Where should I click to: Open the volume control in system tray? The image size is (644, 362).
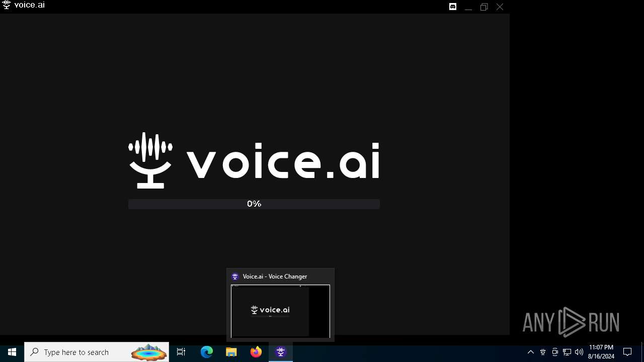coord(579,352)
